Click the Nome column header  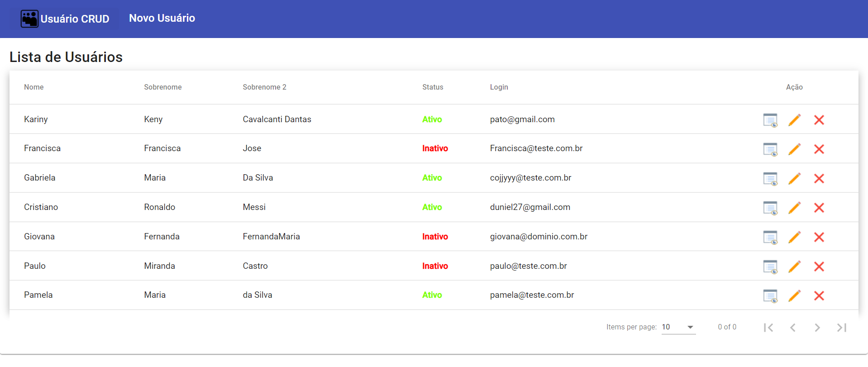[x=34, y=87]
